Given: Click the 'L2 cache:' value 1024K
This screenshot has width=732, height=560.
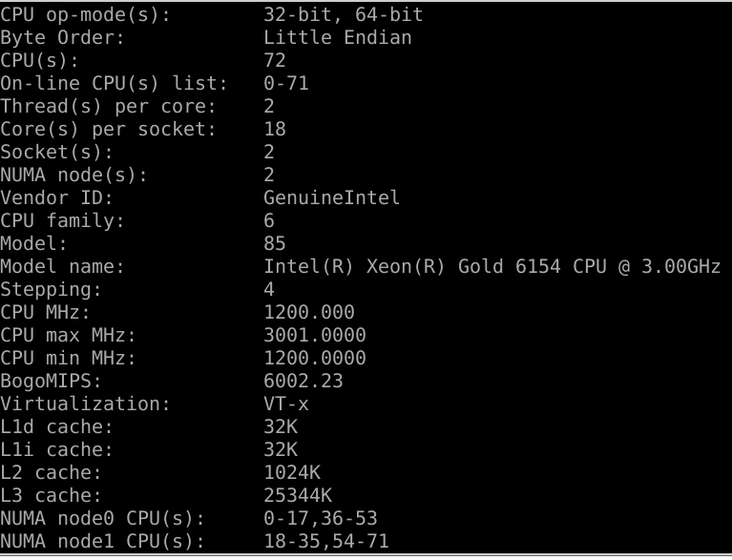Looking at the screenshot, I should (292, 472).
